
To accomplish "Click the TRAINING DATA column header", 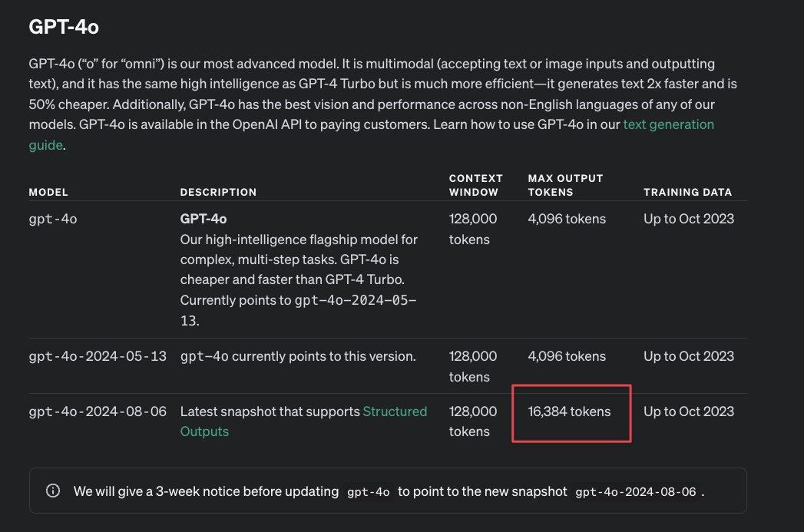I will [x=687, y=192].
